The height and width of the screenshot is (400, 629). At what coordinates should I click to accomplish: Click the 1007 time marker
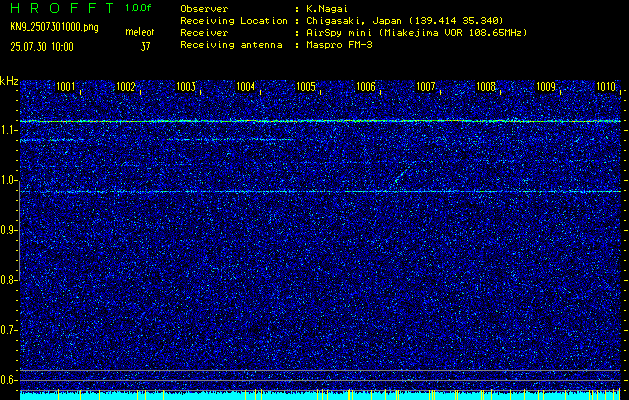(426, 87)
